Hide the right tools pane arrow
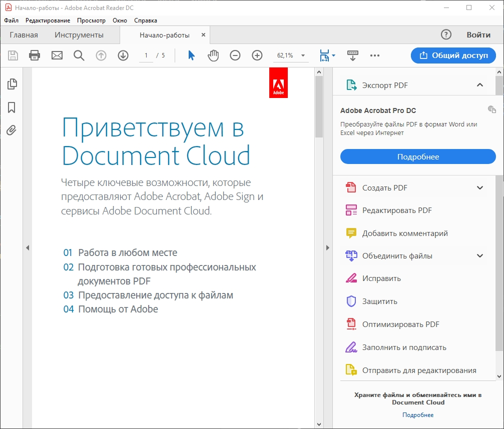 (x=327, y=247)
